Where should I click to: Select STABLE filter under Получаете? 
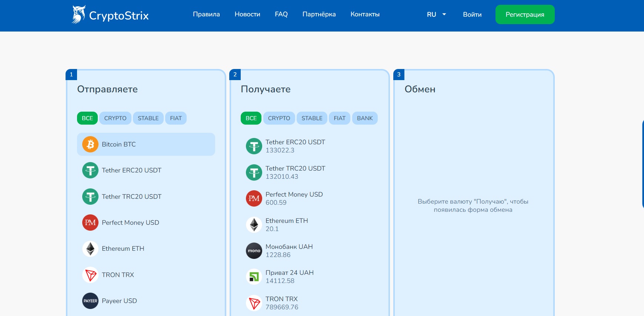312,118
